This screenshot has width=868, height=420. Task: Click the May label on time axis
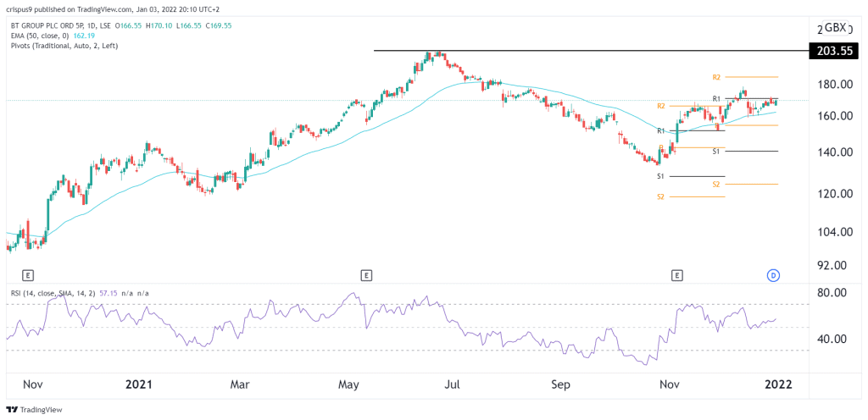point(349,384)
